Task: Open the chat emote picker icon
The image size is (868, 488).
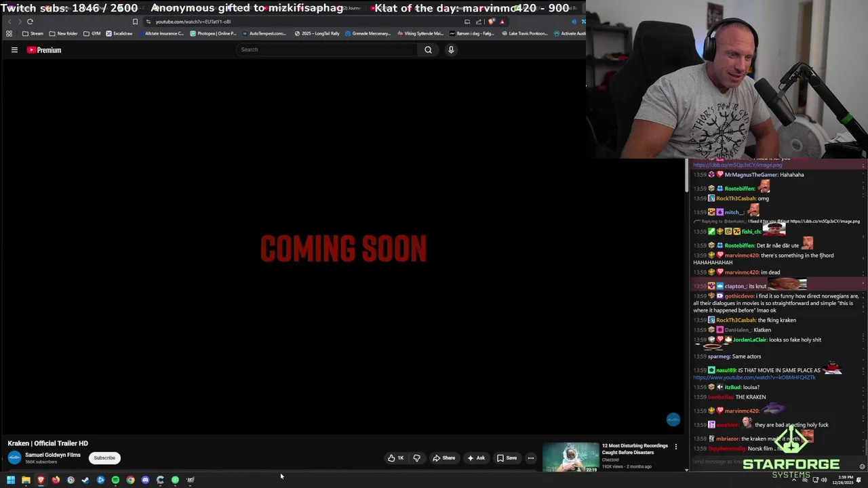Action: pos(862,466)
